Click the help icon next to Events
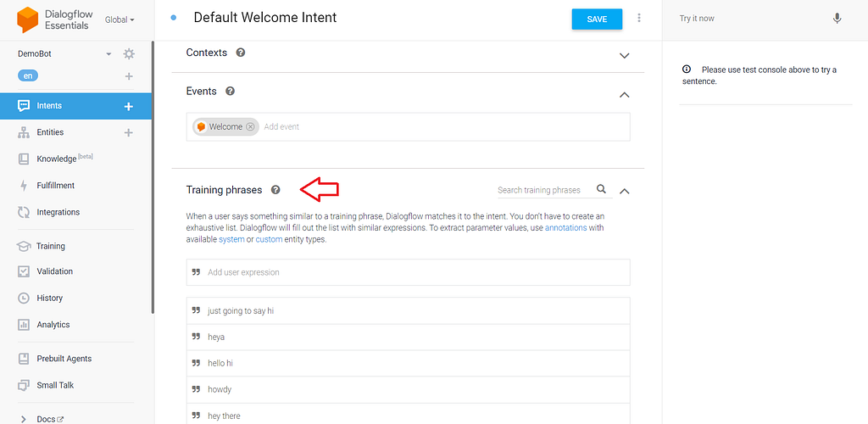The image size is (868, 424). click(x=230, y=92)
